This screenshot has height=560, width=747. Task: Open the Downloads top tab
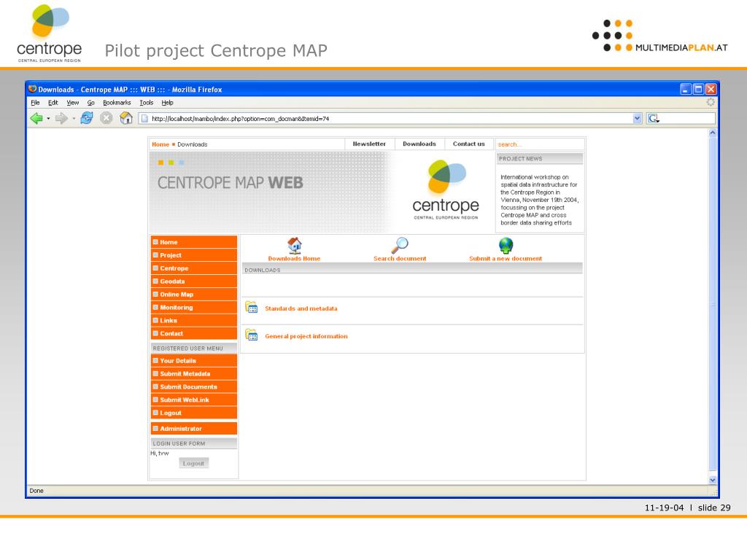[x=419, y=144]
